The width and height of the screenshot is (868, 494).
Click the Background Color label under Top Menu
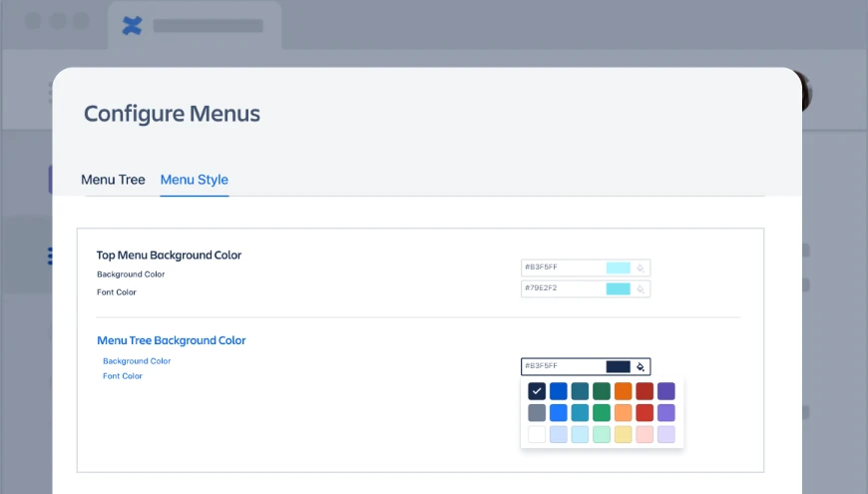(x=131, y=274)
